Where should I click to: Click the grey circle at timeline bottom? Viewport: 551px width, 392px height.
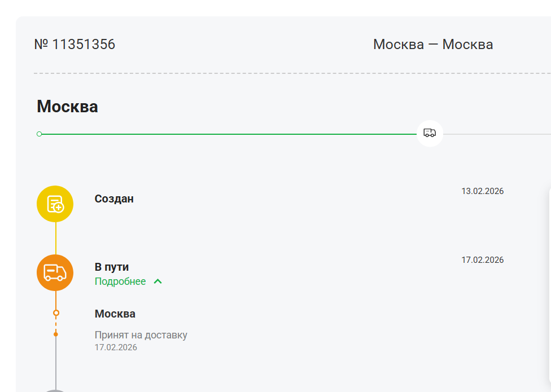[x=55, y=390]
